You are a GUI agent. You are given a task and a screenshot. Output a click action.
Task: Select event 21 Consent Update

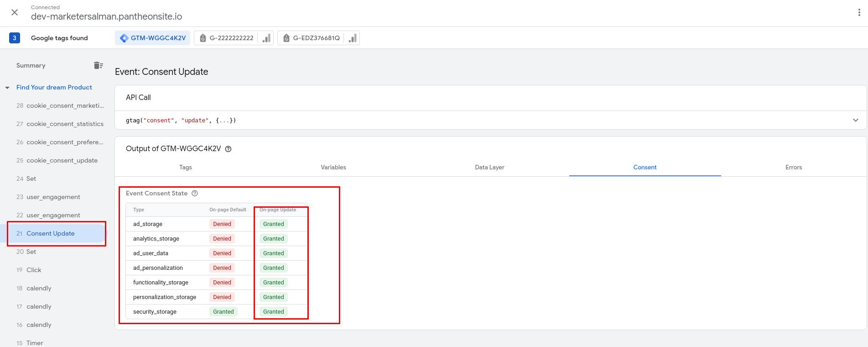[x=50, y=233]
